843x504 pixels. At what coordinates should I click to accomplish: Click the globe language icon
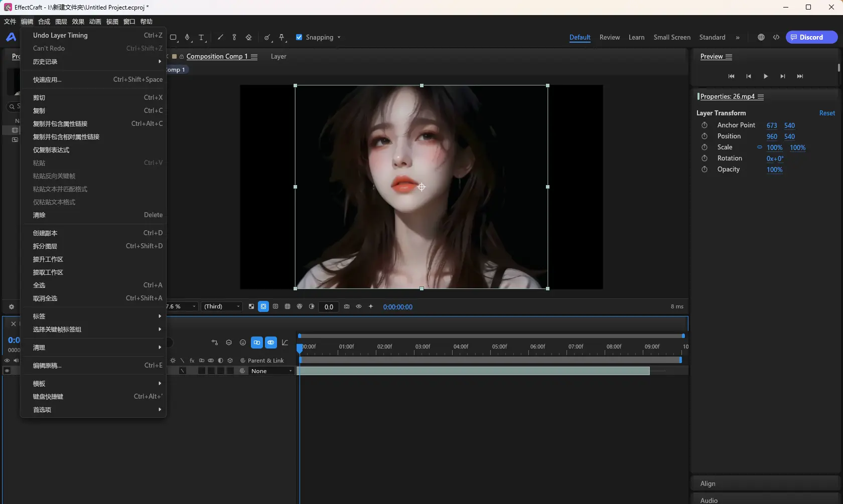761,38
